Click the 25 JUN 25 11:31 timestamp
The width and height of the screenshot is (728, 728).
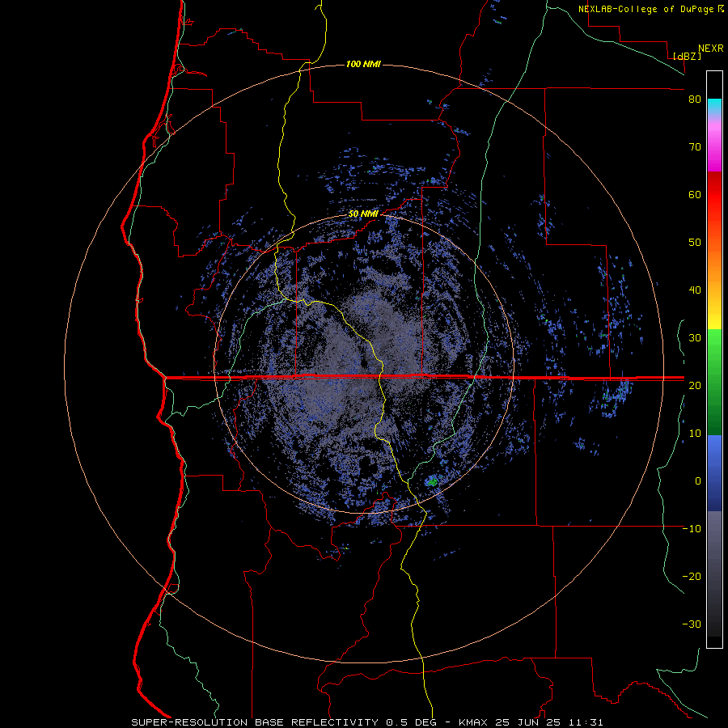548,722
